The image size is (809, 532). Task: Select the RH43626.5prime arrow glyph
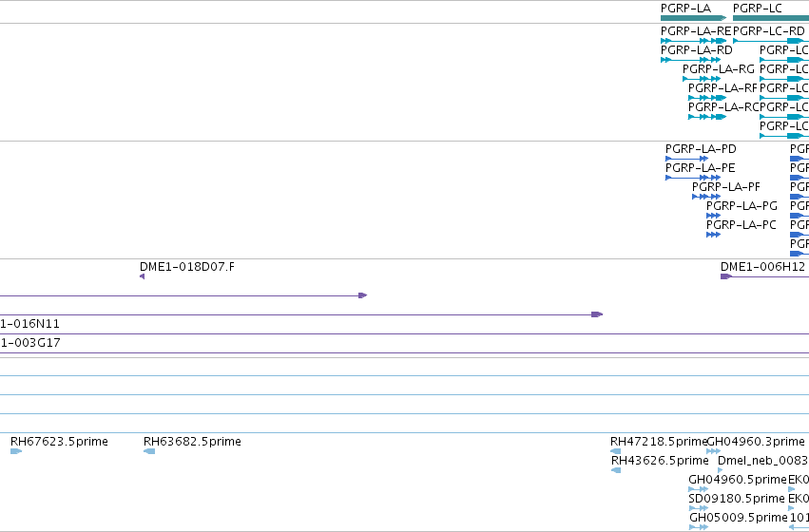pyautogui.click(x=615, y=470)
